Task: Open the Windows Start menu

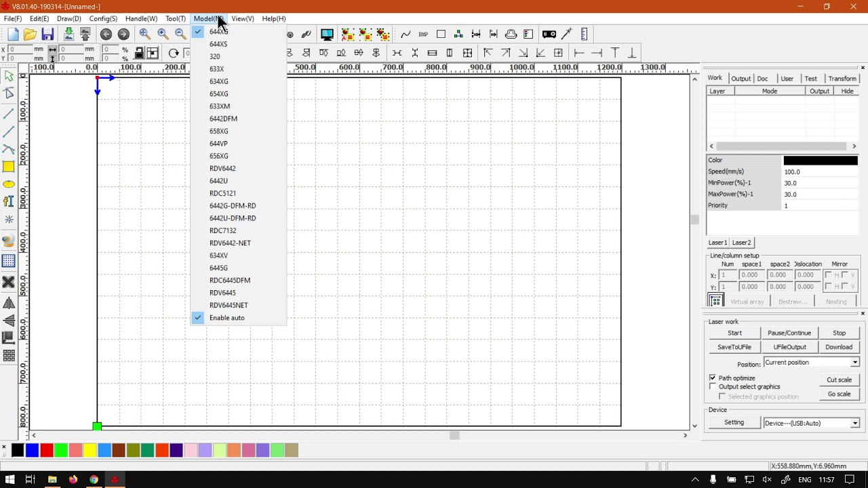Action: point(9,480)
